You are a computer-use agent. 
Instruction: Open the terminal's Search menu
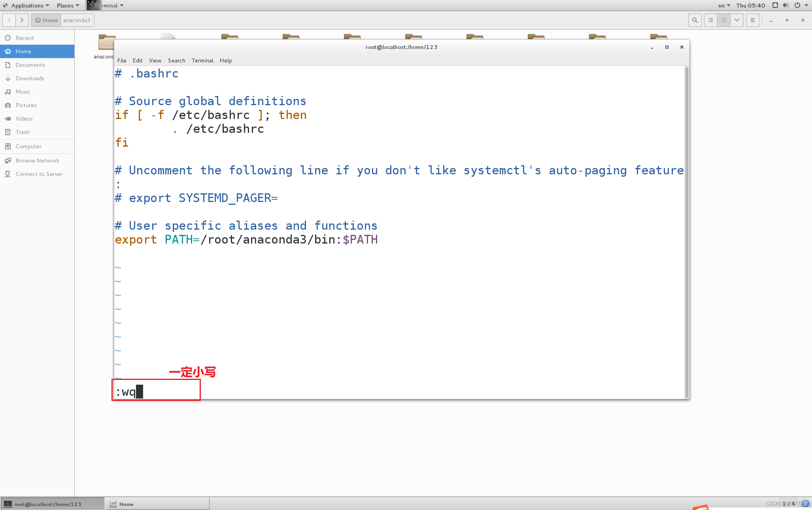coord(176,60)
